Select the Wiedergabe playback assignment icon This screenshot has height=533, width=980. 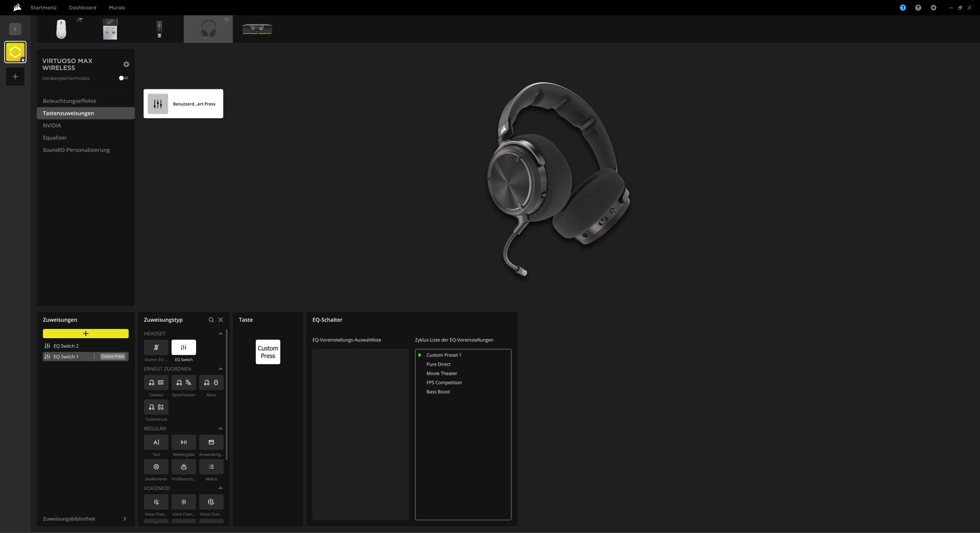(x=183, y=442)
